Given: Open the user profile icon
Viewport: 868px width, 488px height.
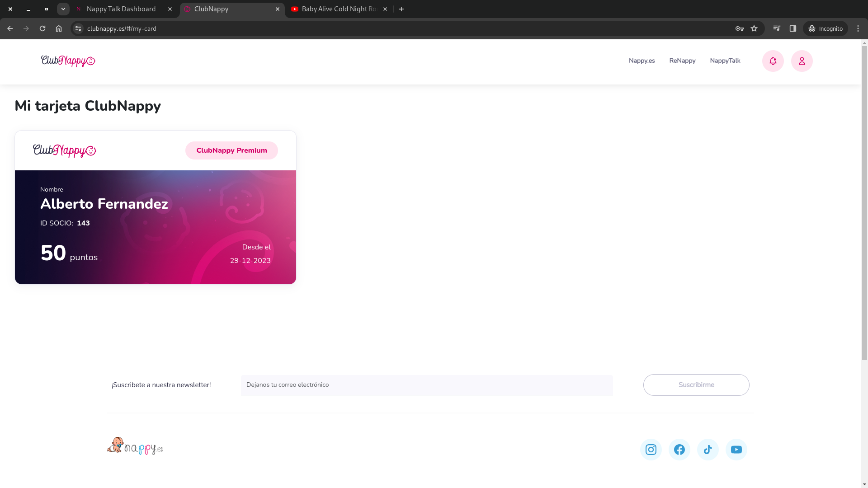Looking at the screenshot, I should pyautogui.click(x=802, y=61).
